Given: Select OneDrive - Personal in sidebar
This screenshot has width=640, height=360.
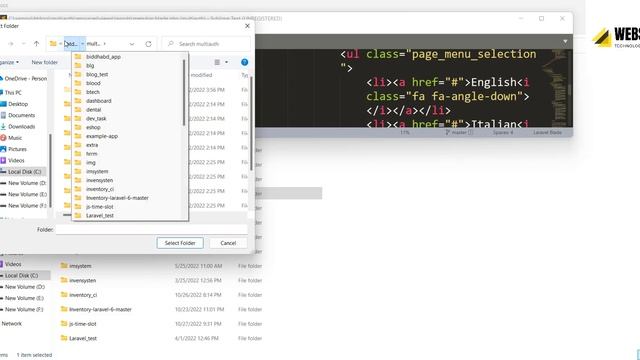Looking at the screenshot, I should pyautogui.click(x=24, y=78).
